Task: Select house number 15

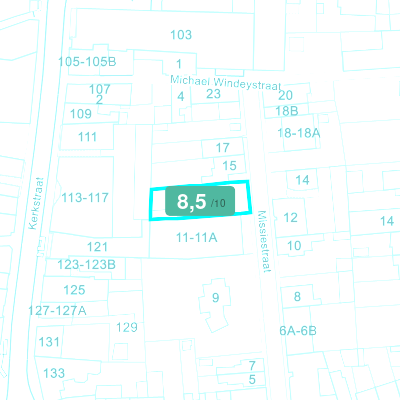Action: (x=229, y=166)
